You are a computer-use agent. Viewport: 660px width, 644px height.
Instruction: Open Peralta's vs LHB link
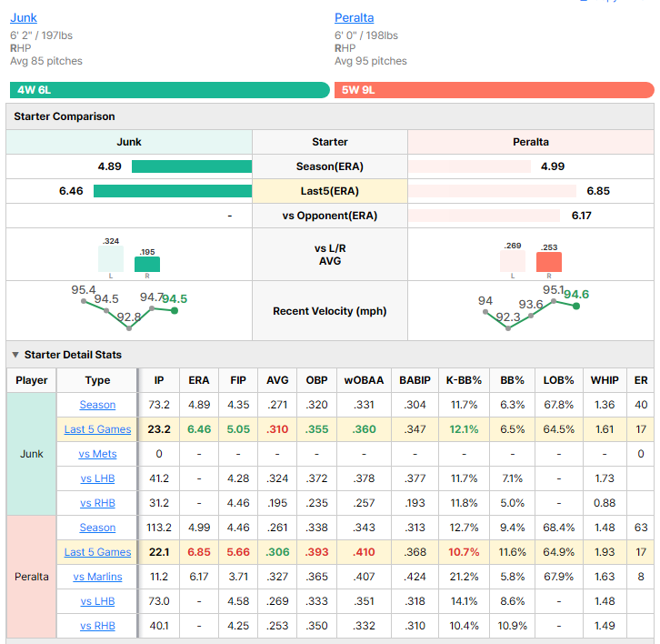click(97, 601)
